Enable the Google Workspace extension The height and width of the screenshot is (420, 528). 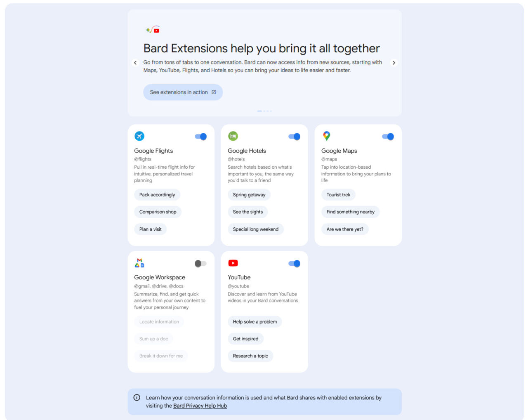(x=200, y=263)
